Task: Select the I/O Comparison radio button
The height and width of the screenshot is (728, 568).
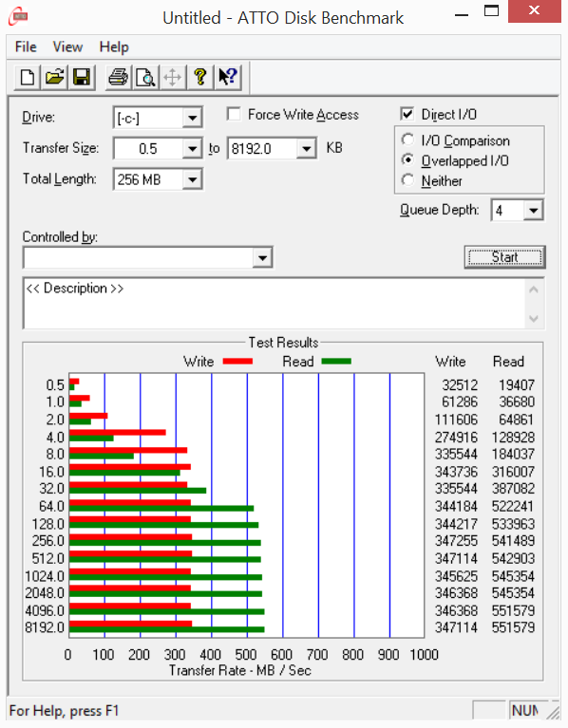Action: 407,140
